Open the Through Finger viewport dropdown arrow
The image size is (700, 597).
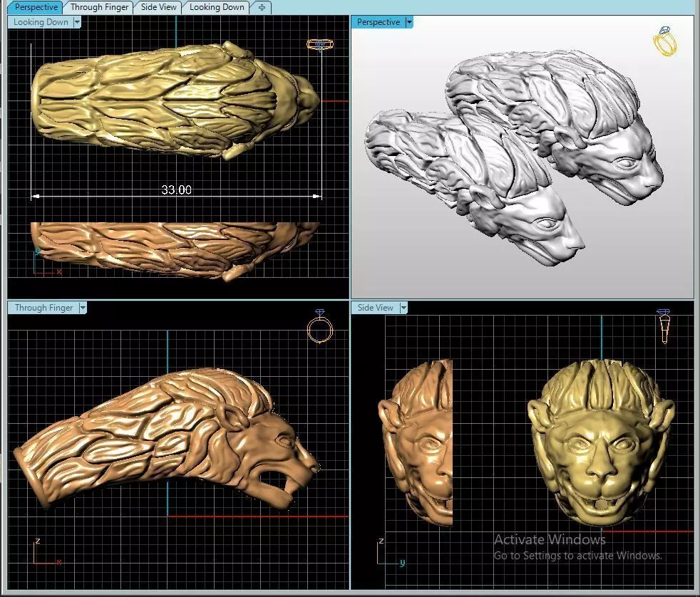[x=83, y=308]
